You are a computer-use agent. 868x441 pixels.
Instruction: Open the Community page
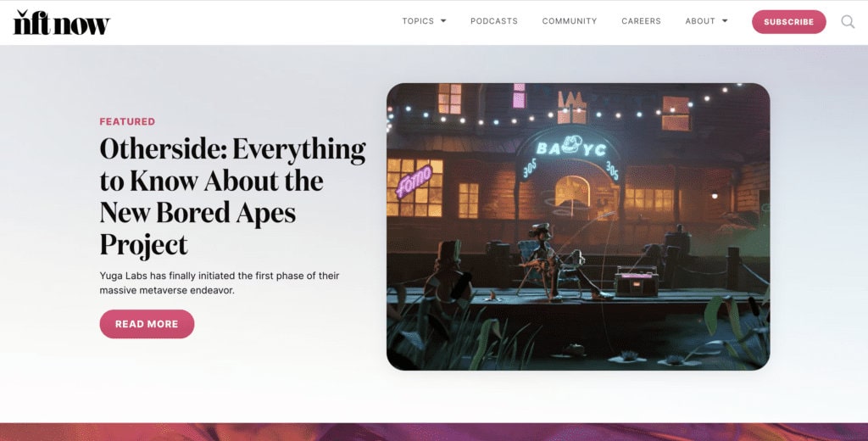(569, 21)
